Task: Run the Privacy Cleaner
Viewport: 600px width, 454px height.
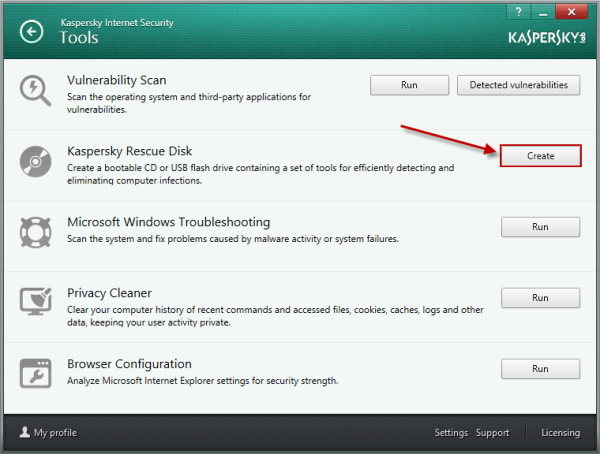Action: [x=540, y=298]
